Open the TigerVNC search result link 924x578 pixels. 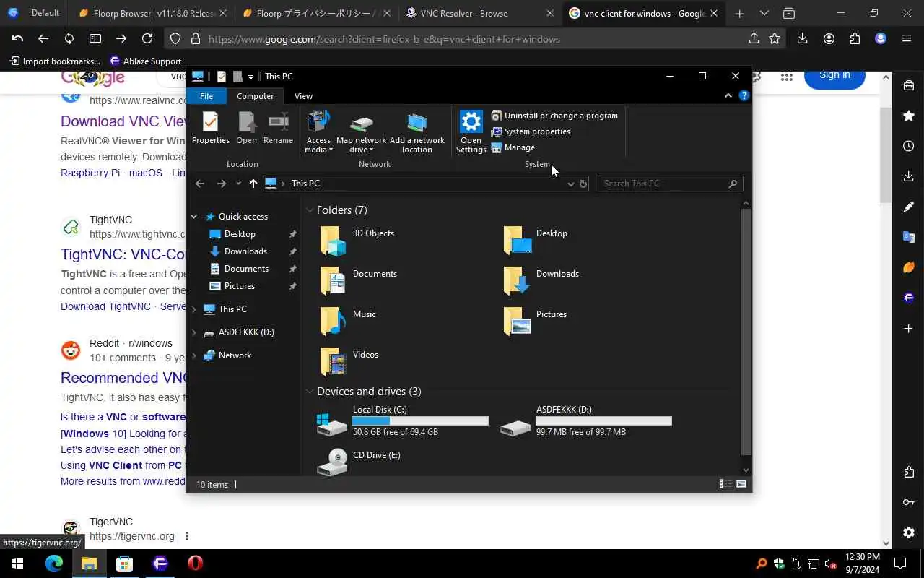(x=132, y=536)
